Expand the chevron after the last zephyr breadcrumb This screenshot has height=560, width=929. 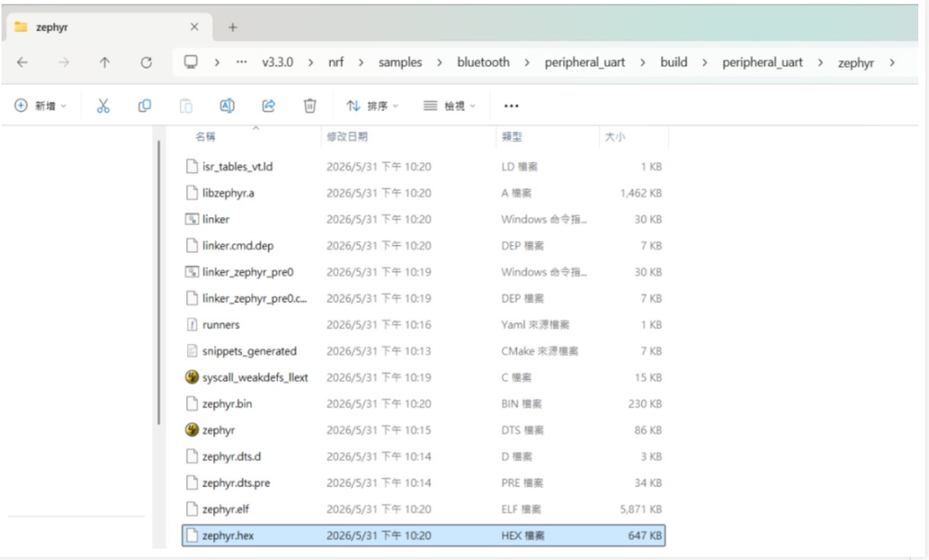pyautogui.click(x=892, y=63)
